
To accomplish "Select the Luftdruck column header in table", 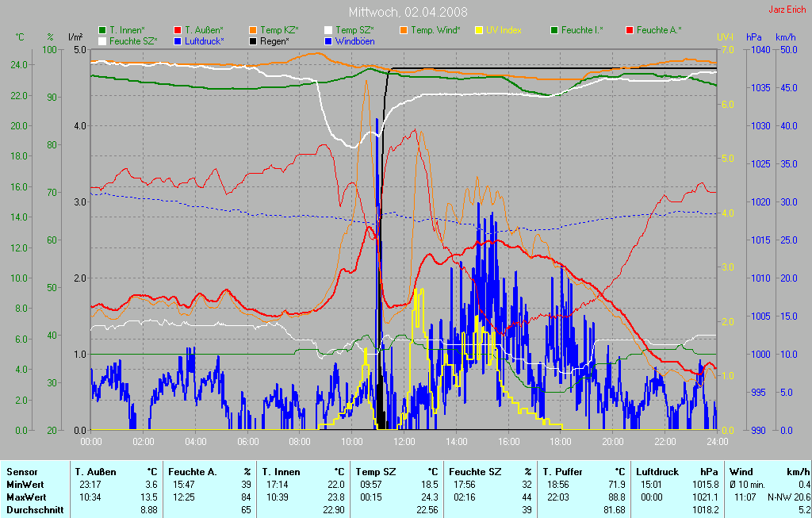I will (656, 471).
